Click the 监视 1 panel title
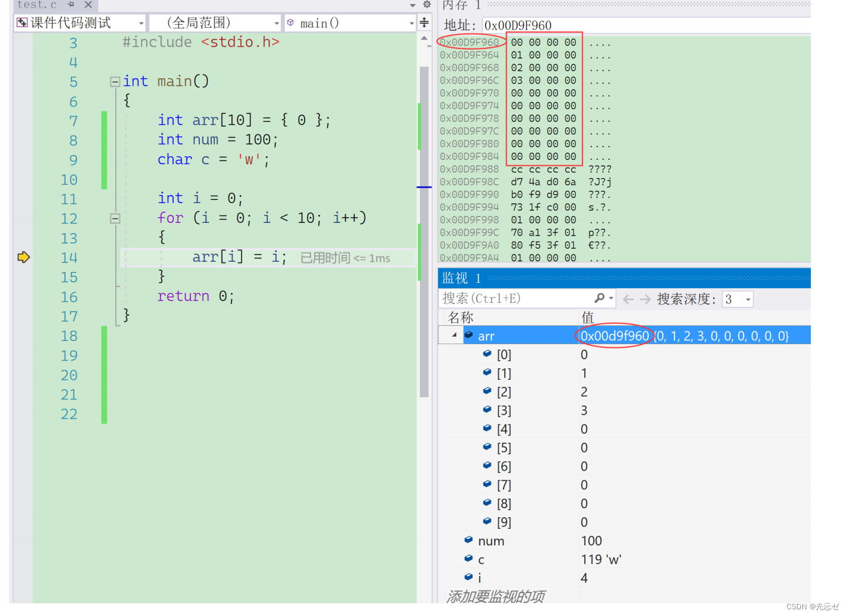 (x=462, y=278)
